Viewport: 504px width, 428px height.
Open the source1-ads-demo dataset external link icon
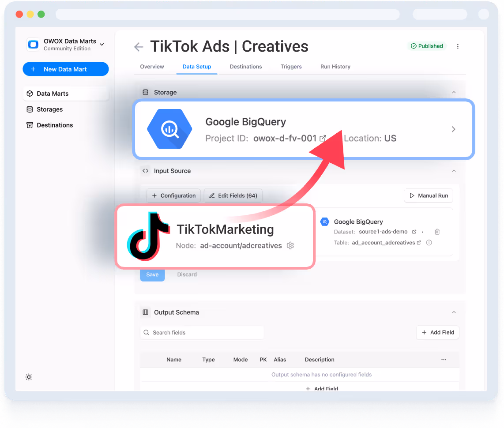click(414, 232)
